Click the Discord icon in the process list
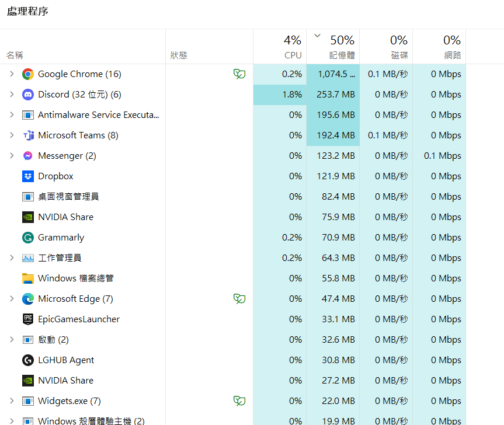Viewport: 504px width, 425px height. coord(27,94)
